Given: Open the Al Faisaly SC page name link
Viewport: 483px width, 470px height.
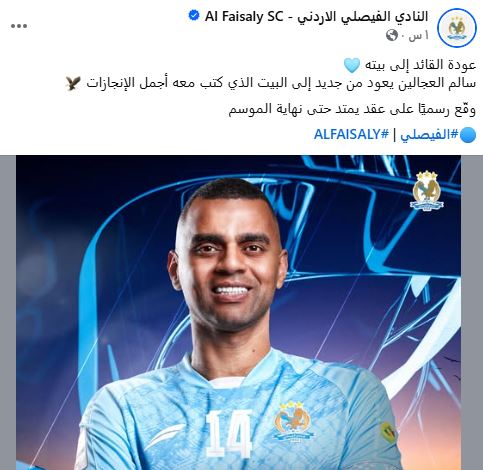Looking at the screenshot, I should pyautogui.click(x=316, y=16).
